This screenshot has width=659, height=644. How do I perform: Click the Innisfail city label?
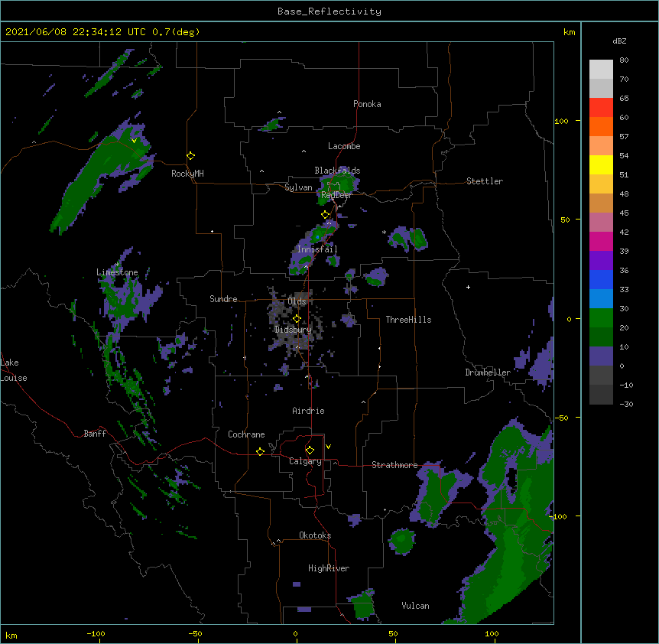pos(317,249)
